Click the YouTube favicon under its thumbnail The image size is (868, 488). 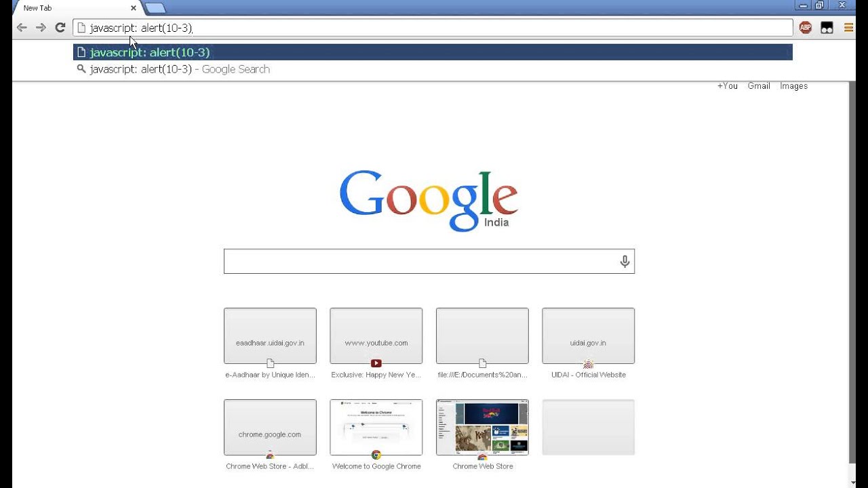click(376, 363)
